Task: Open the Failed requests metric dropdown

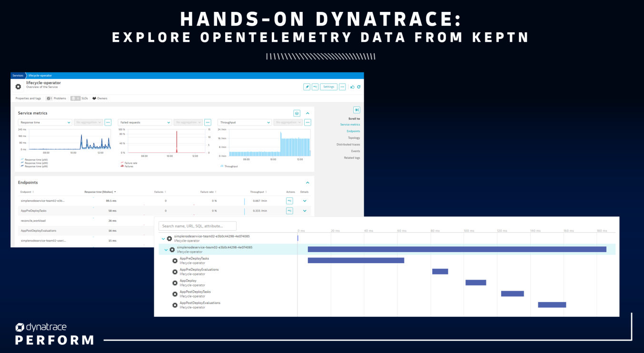Action: click(145, 122)
